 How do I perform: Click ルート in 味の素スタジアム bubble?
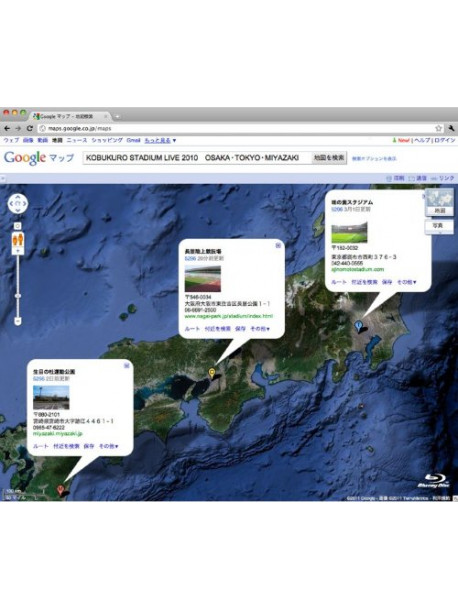(339, 282)
